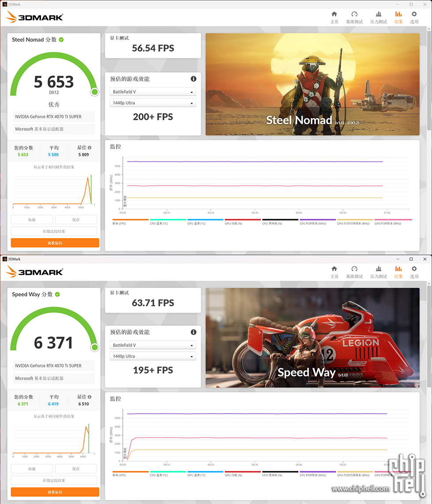
Task: Click orange run again button in Speed Way window
Action: 55,492
